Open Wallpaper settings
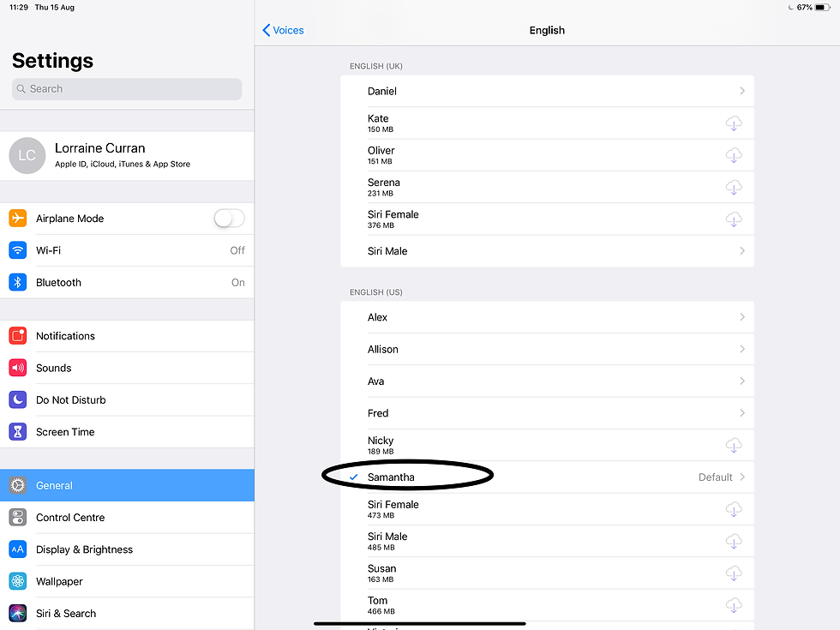 (x=127, y=581)
